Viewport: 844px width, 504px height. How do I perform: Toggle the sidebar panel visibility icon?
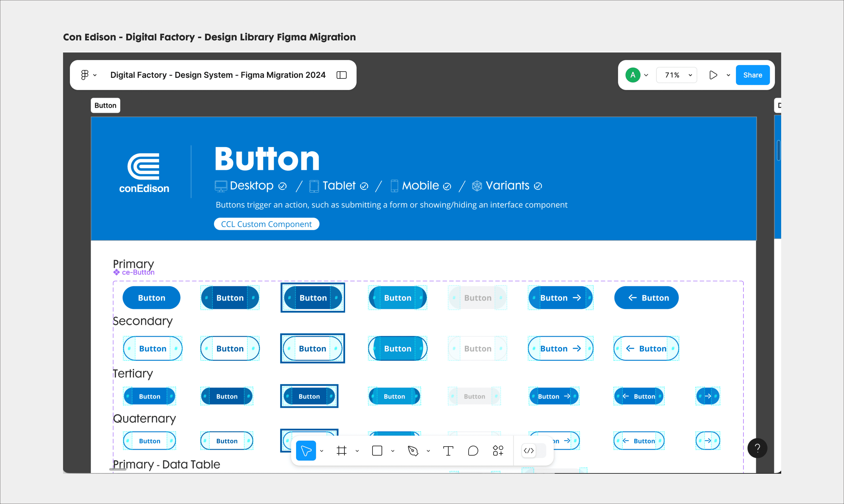[x=341, y=75]
